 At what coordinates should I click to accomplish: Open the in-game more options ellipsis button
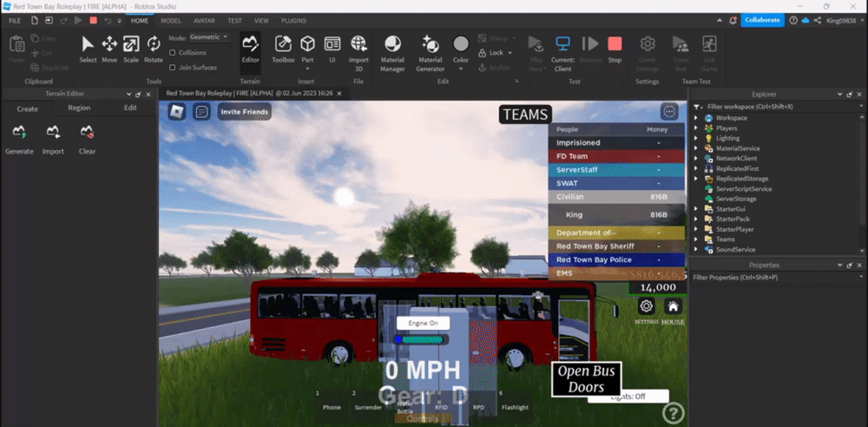point(669,111)
